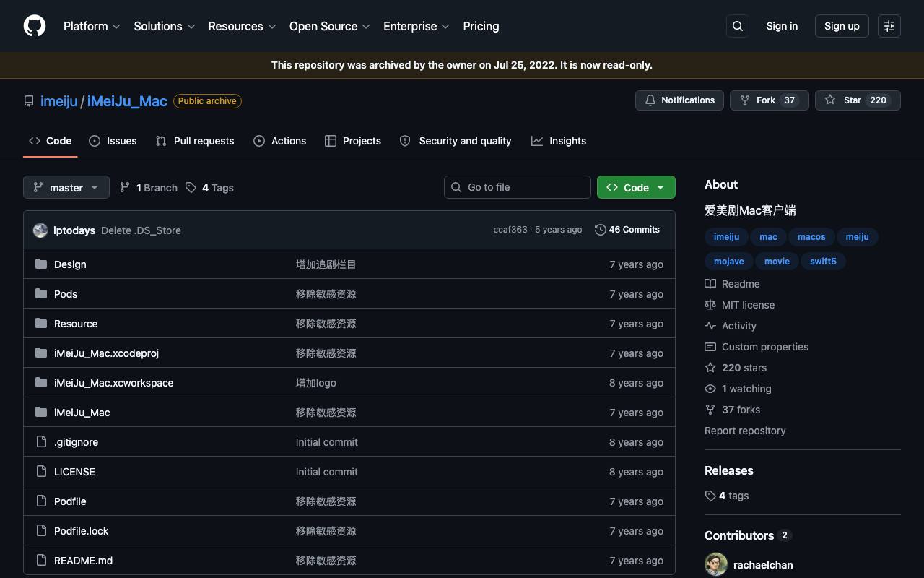
Task: Select the macos topic tag
Action: [811, 237]
